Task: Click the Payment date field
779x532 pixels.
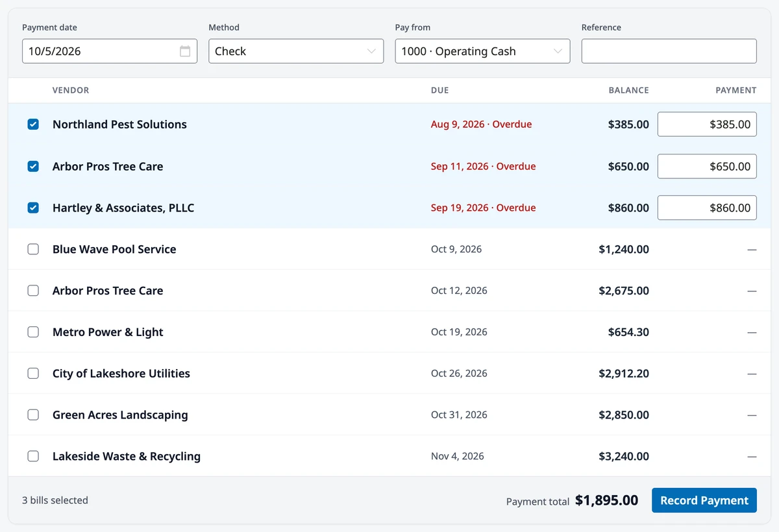Action: [110, 51]
